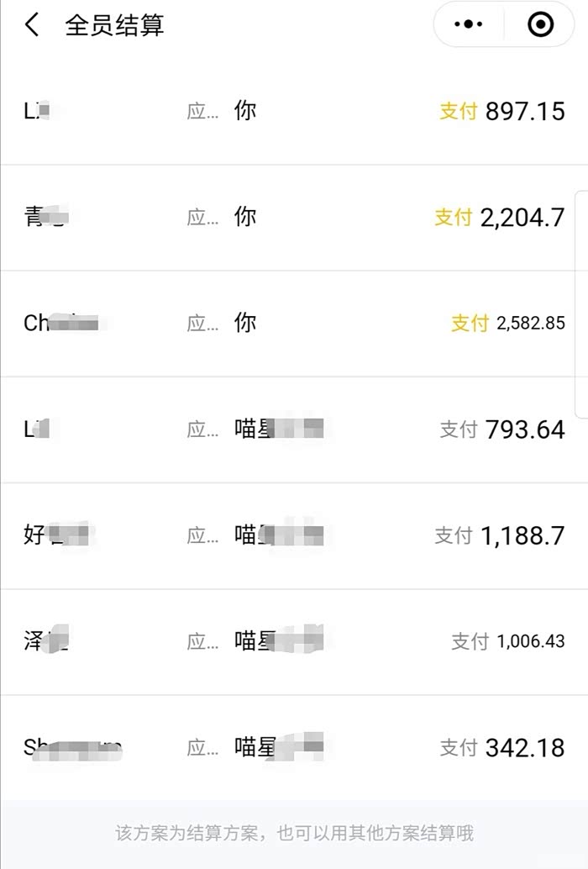Click yellow 支付 for 897.15
The width and height of the screenshot is (588, 869).
click(459, 111)
